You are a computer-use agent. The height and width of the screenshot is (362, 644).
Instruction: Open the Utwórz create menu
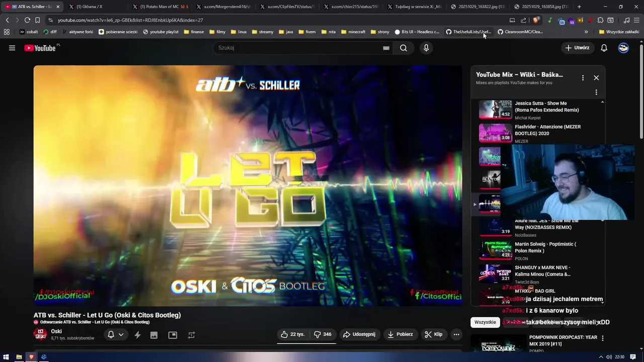[577, 48]
